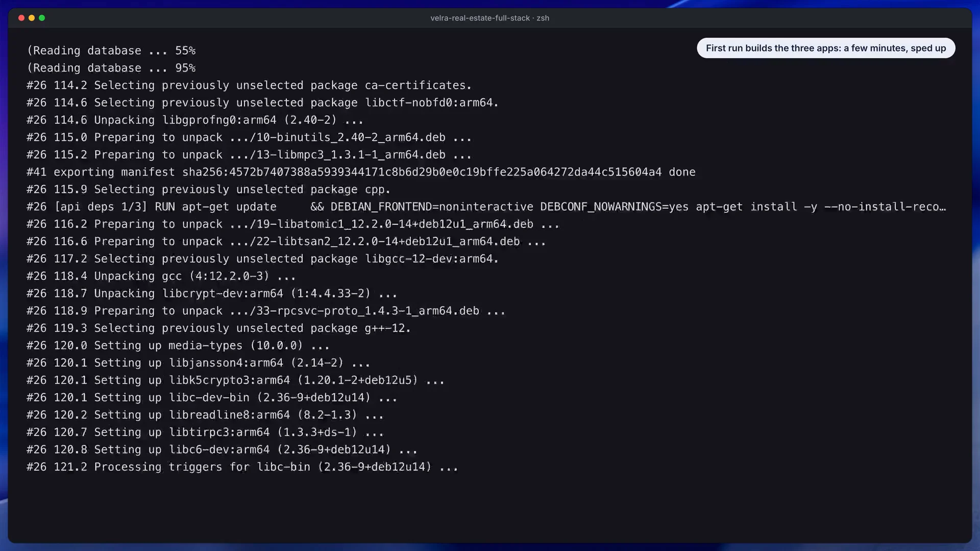Click the green maximize window button
The width and height of the screenshot is (980, 551).
(42, 18)
